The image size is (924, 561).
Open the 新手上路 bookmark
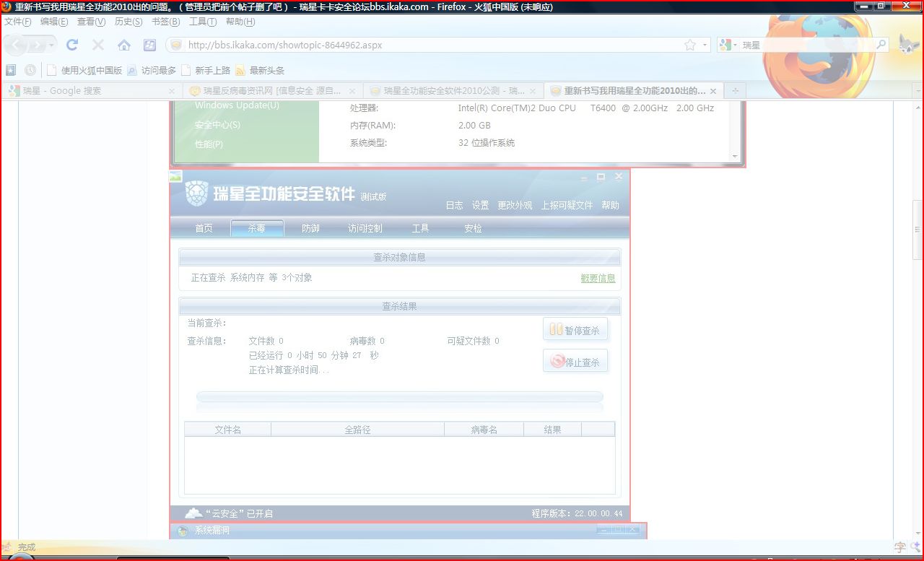click(x=206, y=70)
